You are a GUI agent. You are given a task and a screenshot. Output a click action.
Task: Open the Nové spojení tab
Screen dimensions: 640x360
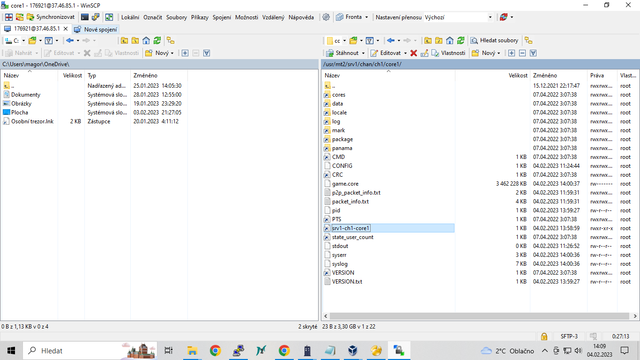96,29
